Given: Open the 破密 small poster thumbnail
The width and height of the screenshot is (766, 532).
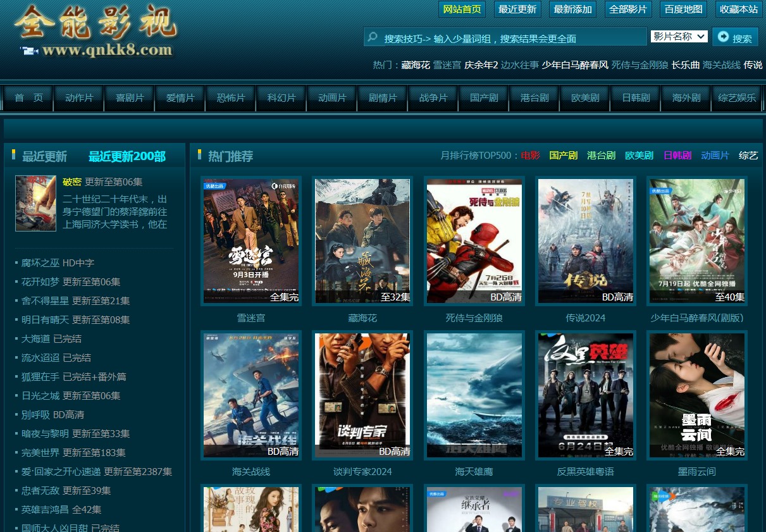Looking at the screenshot, I should point(35,203).
